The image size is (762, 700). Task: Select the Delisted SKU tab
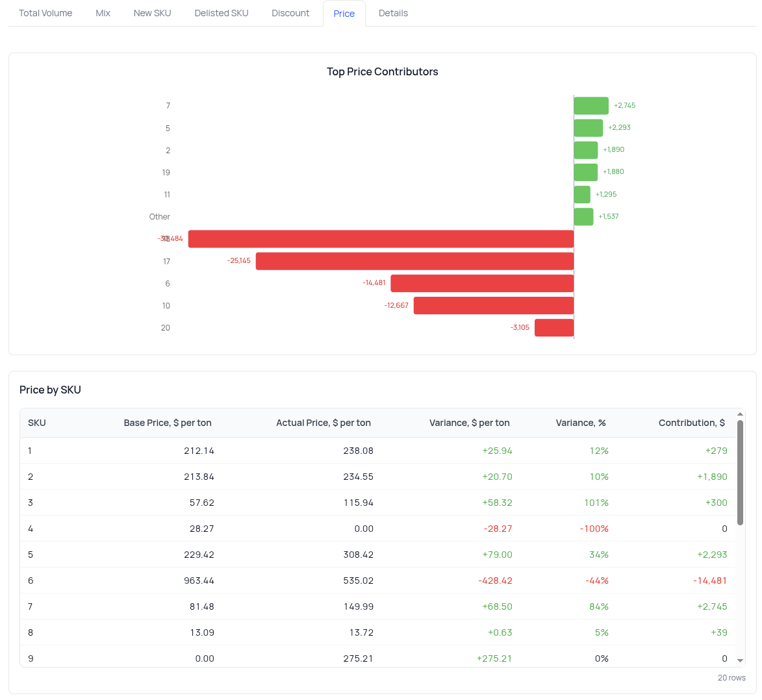[221, 13]
